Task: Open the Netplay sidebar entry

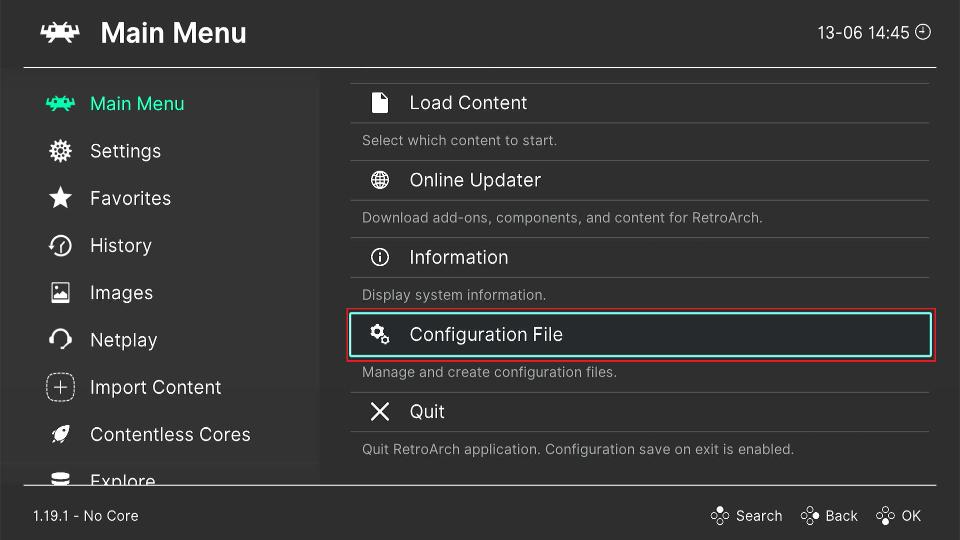Action: point(124,340)
